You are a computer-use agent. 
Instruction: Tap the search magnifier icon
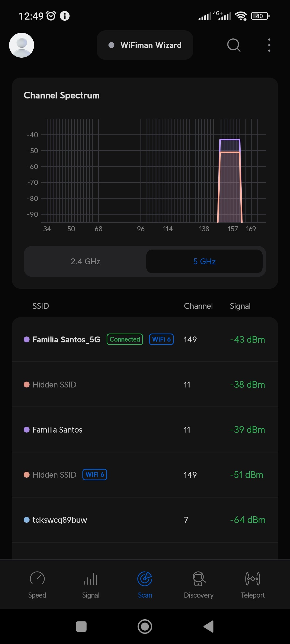click(234, 45)
